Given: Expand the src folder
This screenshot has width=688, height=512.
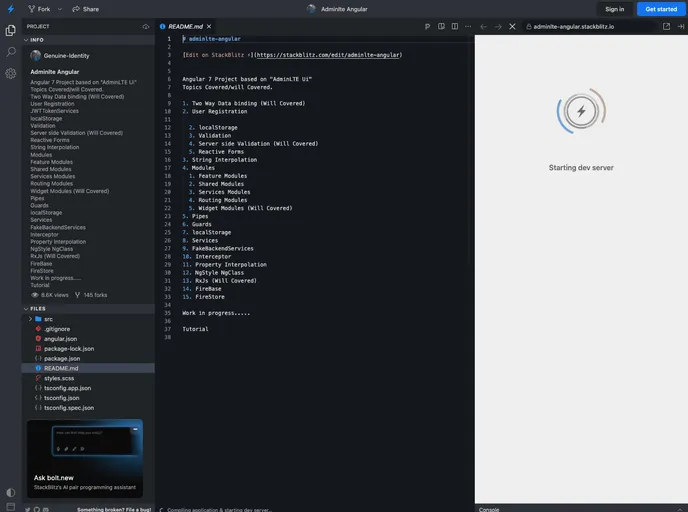Looking at the screenshot, I should [x=48, y=318].
